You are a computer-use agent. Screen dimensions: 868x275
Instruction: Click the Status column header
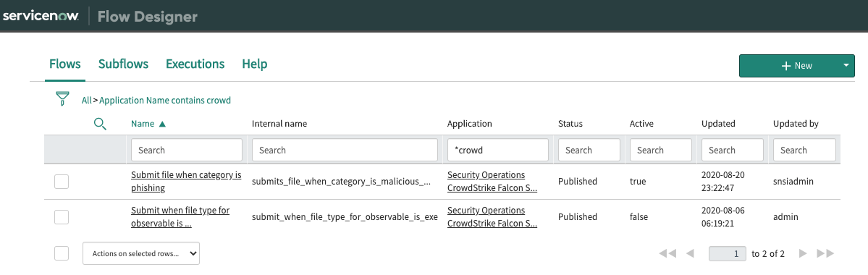click(570, 124)
